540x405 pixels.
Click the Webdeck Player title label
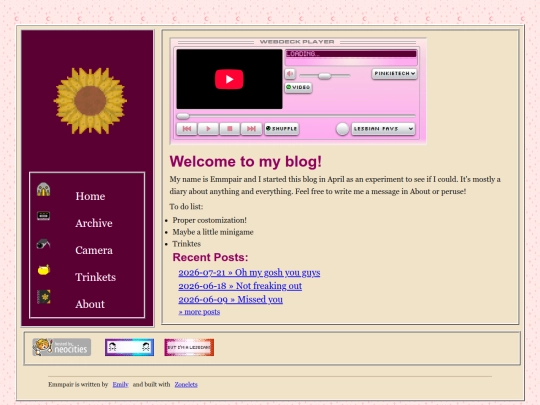pyautogui.click(x=297, y=42)
